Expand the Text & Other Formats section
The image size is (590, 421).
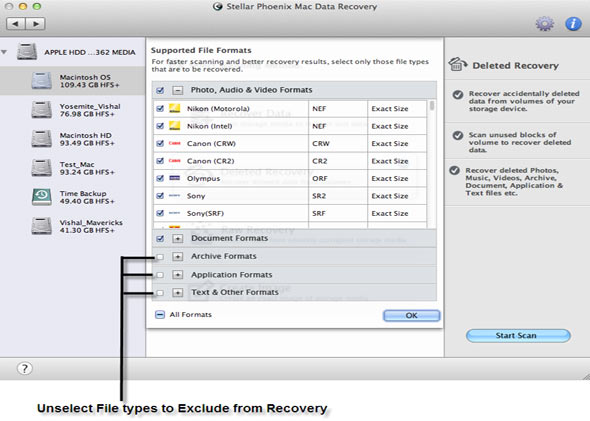[x=178, y=292]
